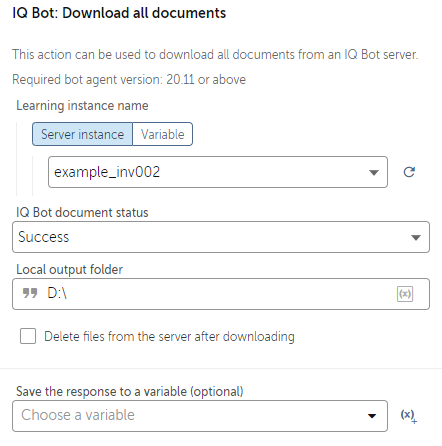Viewport: 442px width, 446px height.
Task: Click the quote icon in Local output folder
Action: [x=30, y=293]
